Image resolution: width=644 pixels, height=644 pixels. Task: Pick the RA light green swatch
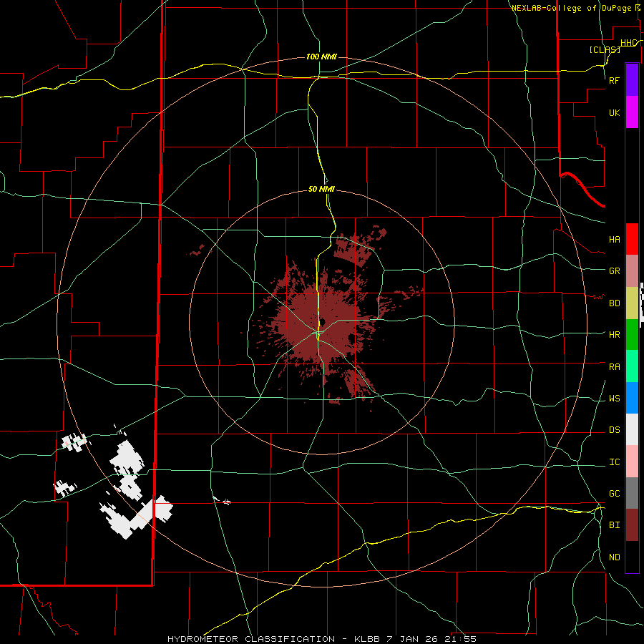(x=632, y=366)
